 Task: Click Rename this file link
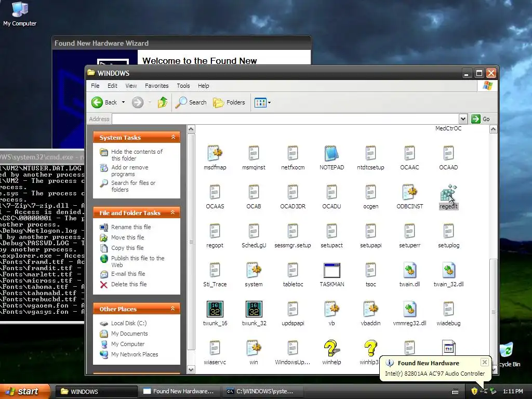point(131,227)
